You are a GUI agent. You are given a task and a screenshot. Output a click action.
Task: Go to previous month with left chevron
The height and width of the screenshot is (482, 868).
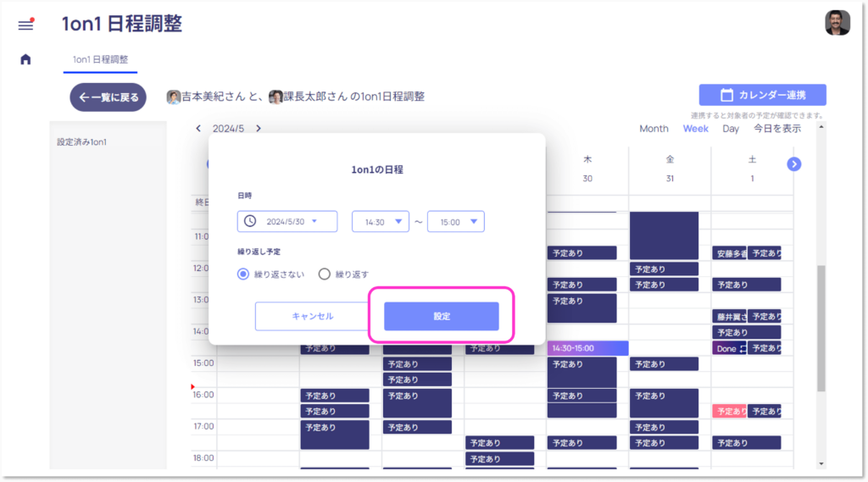pos(198,129)
